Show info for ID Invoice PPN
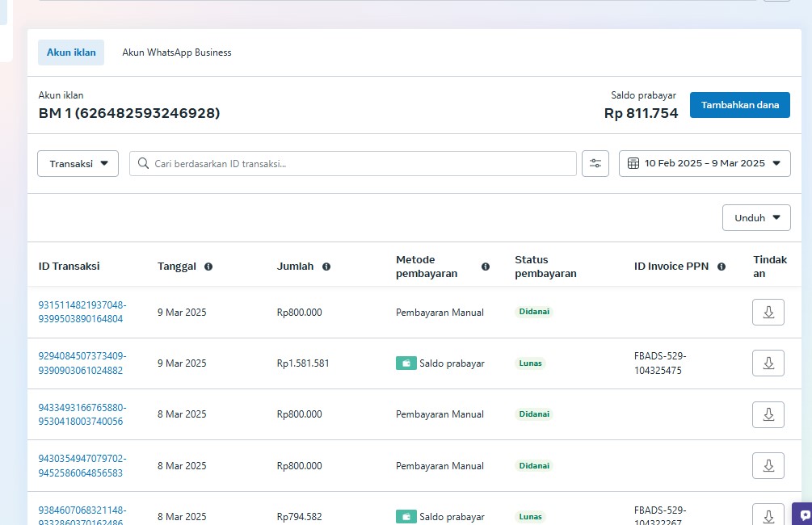This screenshot has width=812, height=525. point(722,267)
